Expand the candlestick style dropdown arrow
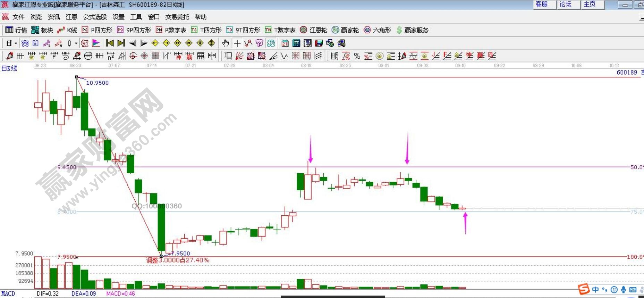Viewport: 644px width, 298px height. pyautogui.click(x=76, y=43)
